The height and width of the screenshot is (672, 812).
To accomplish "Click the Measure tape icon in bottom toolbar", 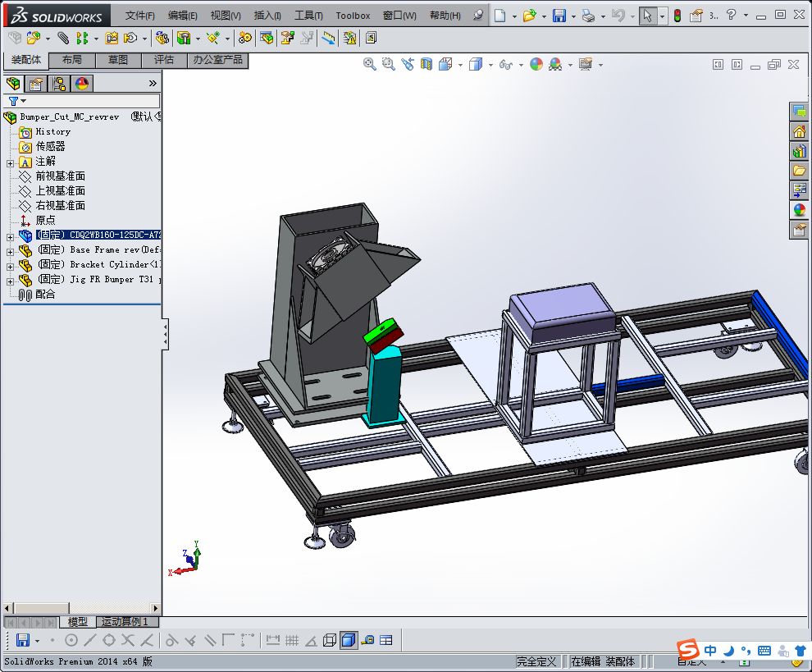I will [x=367, y=640].
